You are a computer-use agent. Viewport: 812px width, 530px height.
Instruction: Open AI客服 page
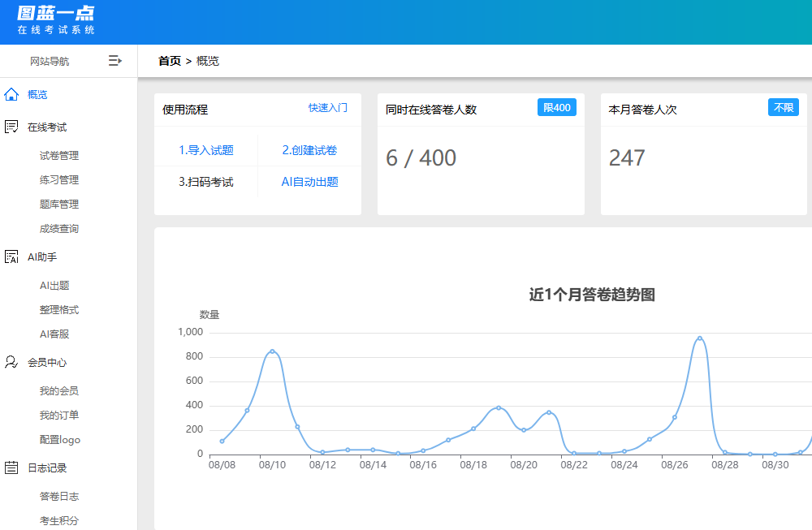coord(54,334)
